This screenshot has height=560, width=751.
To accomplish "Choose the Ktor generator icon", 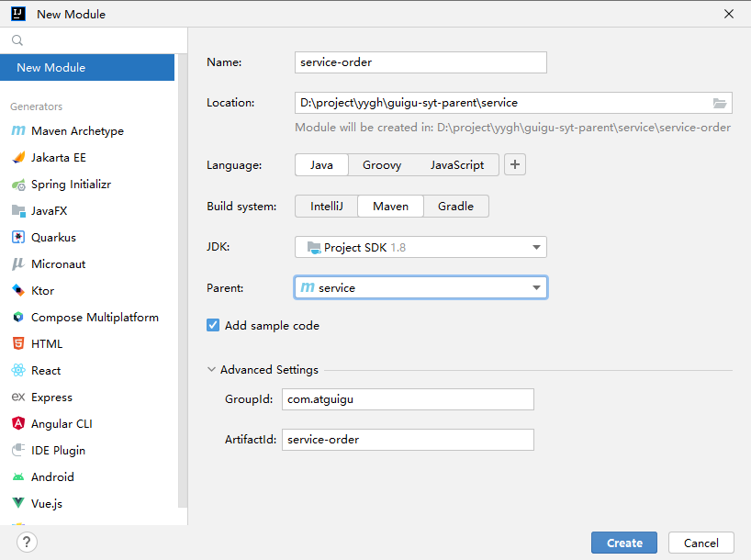I will click(x=18, y=290).
